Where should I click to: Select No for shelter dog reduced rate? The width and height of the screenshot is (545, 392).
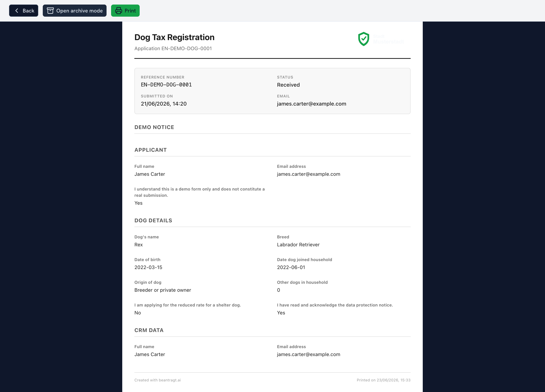click(137, 313)
